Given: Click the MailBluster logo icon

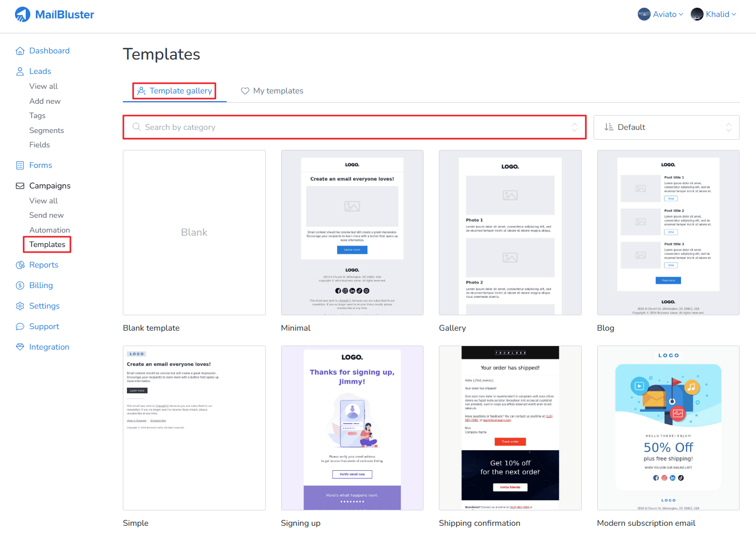Looking at the screenshot, I should 23,14.
